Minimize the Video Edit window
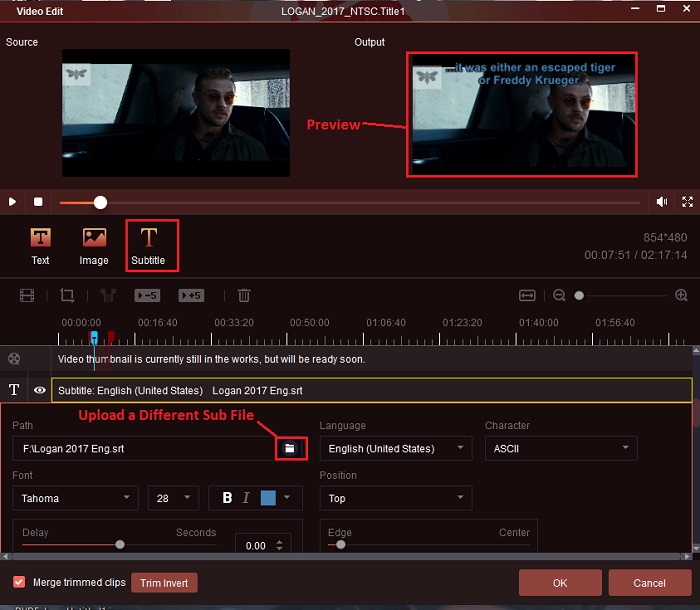Image resolution: width=700 pixels, height=610 pixels. (x=635, y=9)
